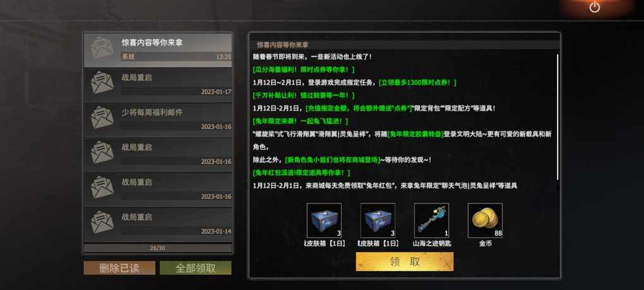Select the 金币 gold coins reward icon
Screen dimensions: 644x290
coord(485,221)
